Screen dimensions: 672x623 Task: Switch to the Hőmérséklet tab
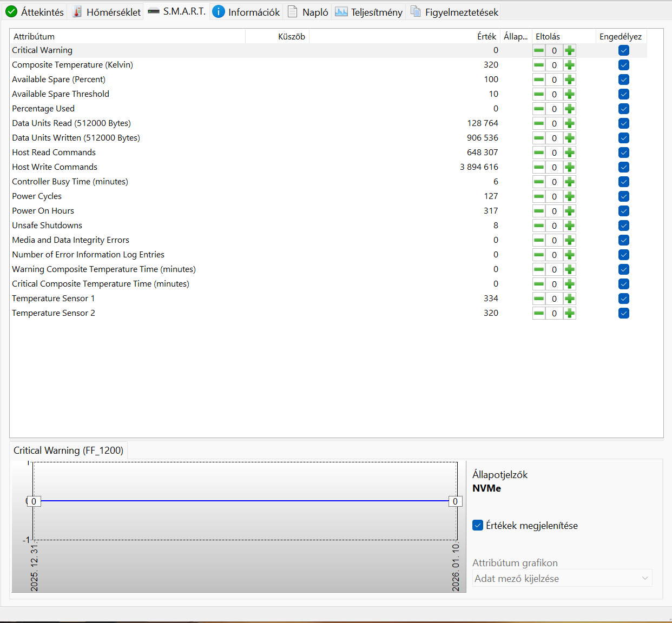(x=107, y=12)
